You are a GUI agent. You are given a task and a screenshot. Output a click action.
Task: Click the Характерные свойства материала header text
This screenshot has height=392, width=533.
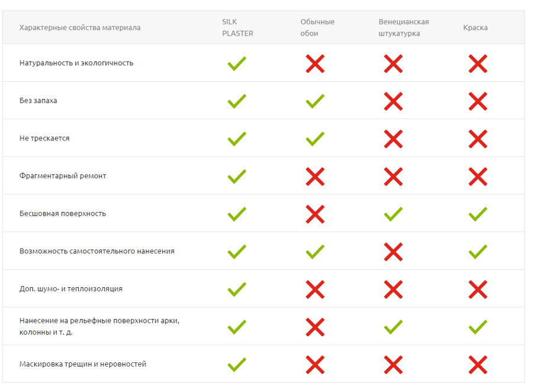click(80, 28)
